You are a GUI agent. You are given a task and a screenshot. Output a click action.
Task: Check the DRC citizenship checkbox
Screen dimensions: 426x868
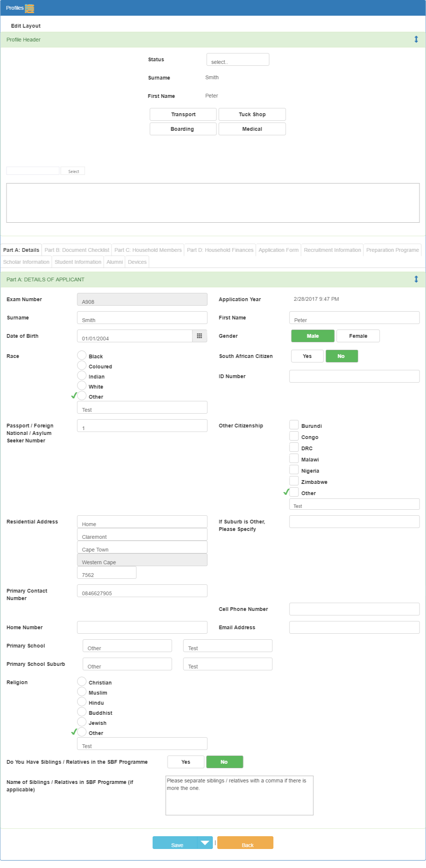point(294,447)
